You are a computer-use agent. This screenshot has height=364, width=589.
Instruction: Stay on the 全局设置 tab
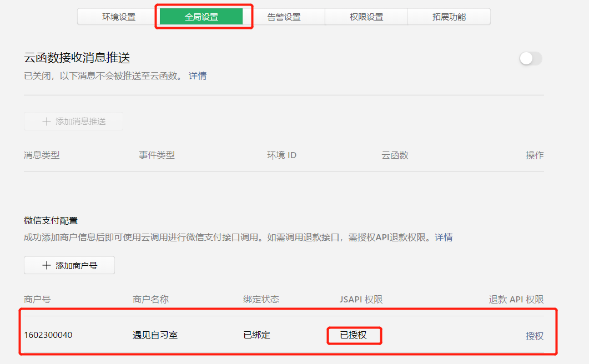click(202, 17)
